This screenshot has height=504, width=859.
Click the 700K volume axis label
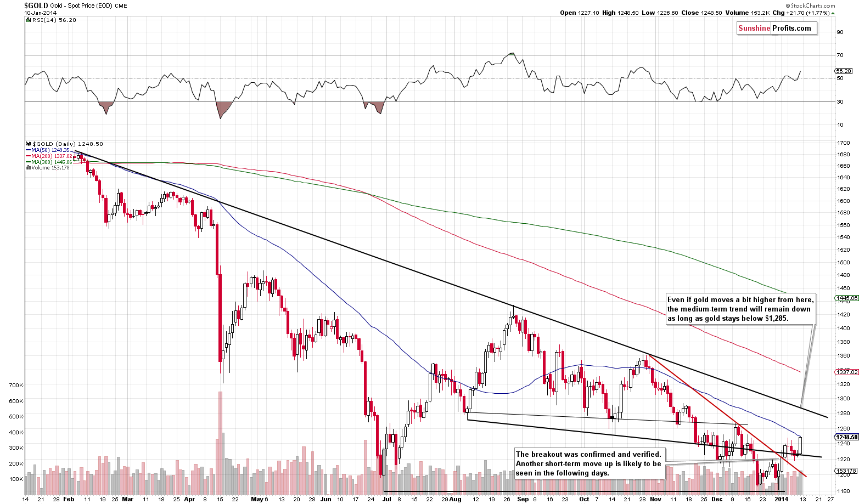coord(16,386)
